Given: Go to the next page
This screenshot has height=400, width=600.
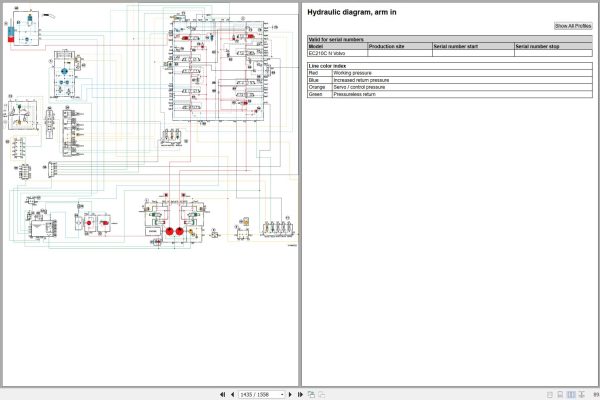Looking at the screenshot, I should [x=290, y=394].
